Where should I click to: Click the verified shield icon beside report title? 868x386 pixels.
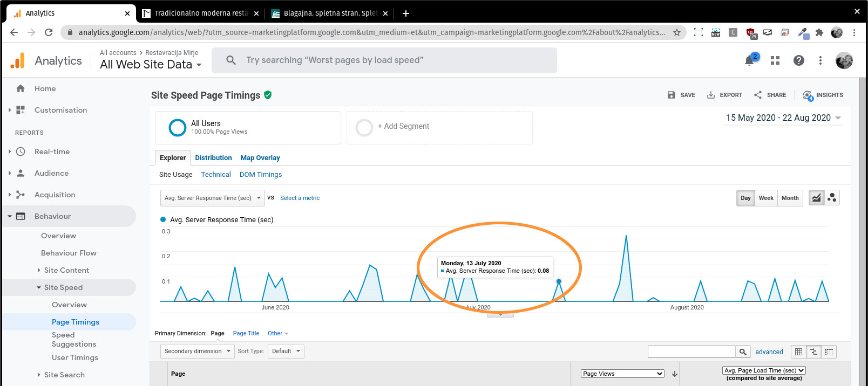268,95
